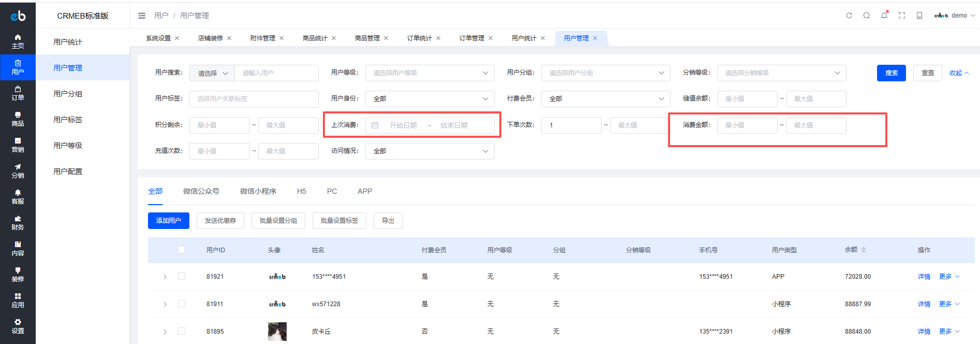Click the blue 搜索 button
This screenshot has width=980, height=344.
pyautogui.click(x=891, y=73)
